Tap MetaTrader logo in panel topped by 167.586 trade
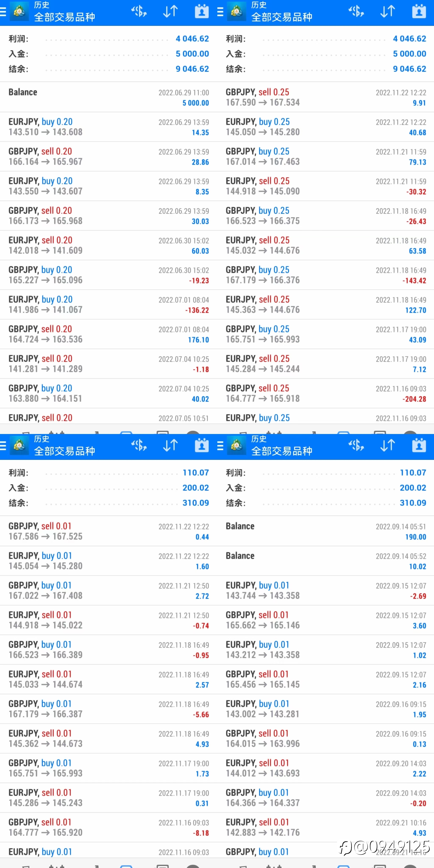Screen dimensions: 434x868 point(19,445)
